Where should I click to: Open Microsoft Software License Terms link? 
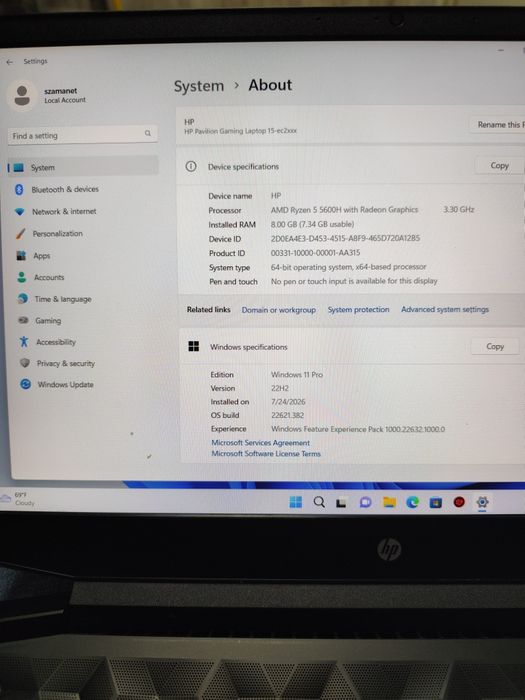pos(266,454)
